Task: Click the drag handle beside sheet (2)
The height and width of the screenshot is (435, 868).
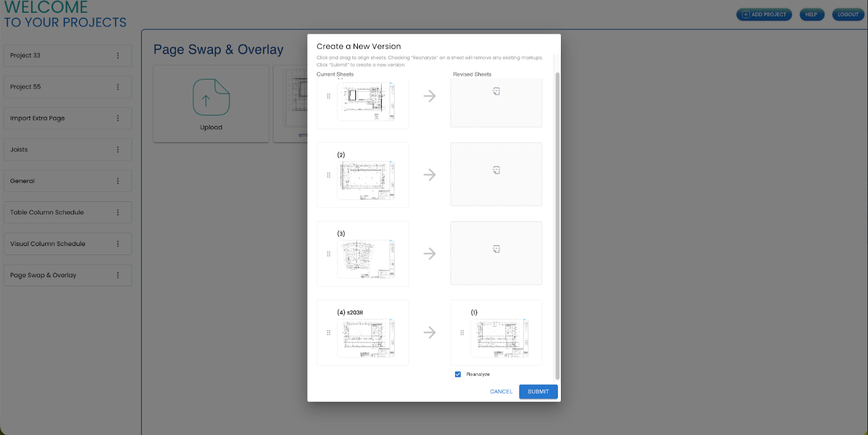Action: point(328,175)
